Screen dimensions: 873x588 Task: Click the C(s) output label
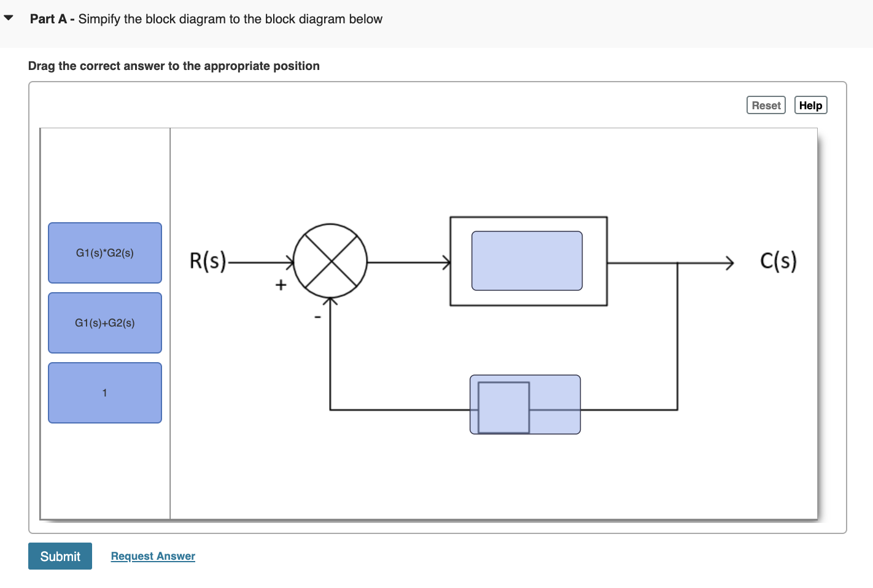click(778, 260)
